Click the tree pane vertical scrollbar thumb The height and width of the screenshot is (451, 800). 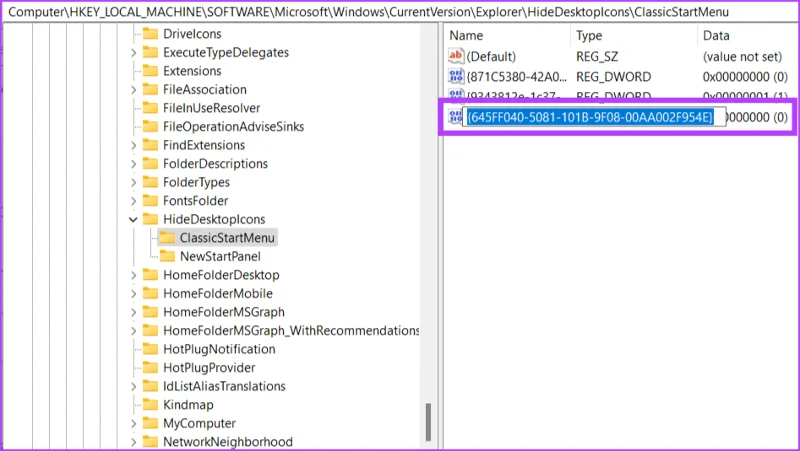[428, 422]
